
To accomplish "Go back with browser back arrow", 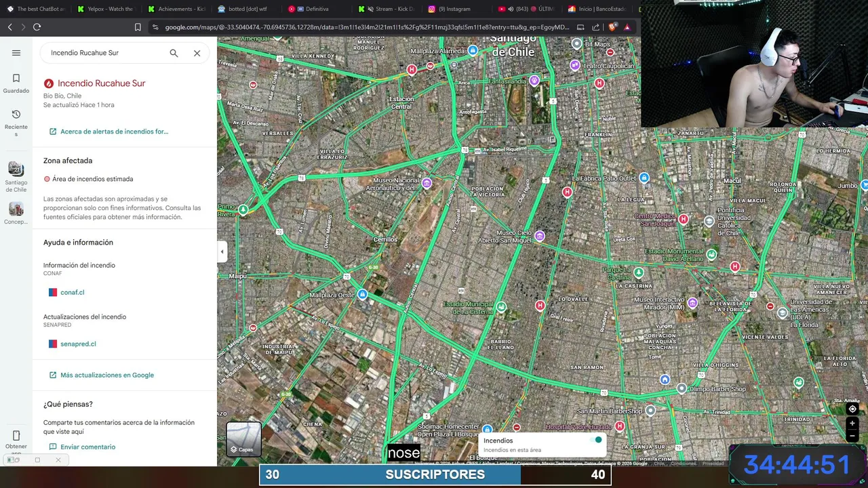I will coord(9,27).
